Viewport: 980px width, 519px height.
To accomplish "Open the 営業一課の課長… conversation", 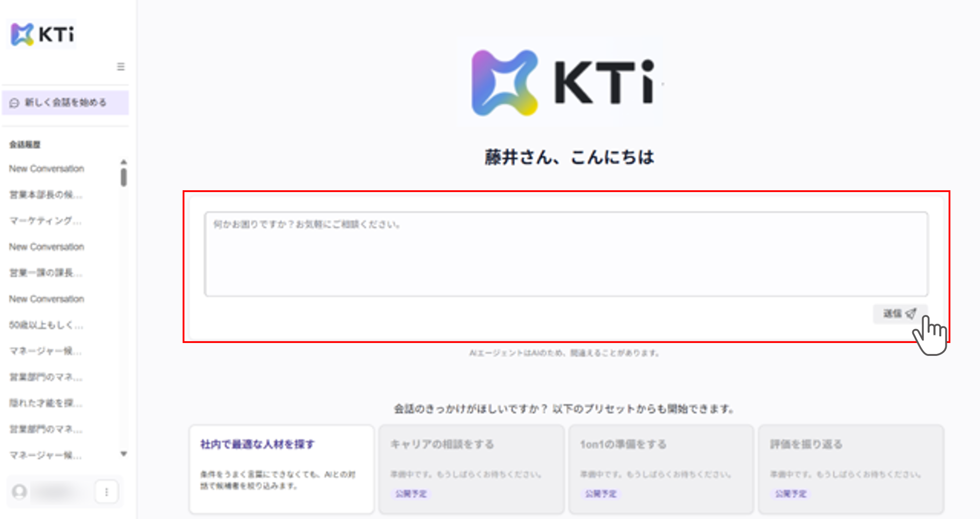I will point(46,273).
